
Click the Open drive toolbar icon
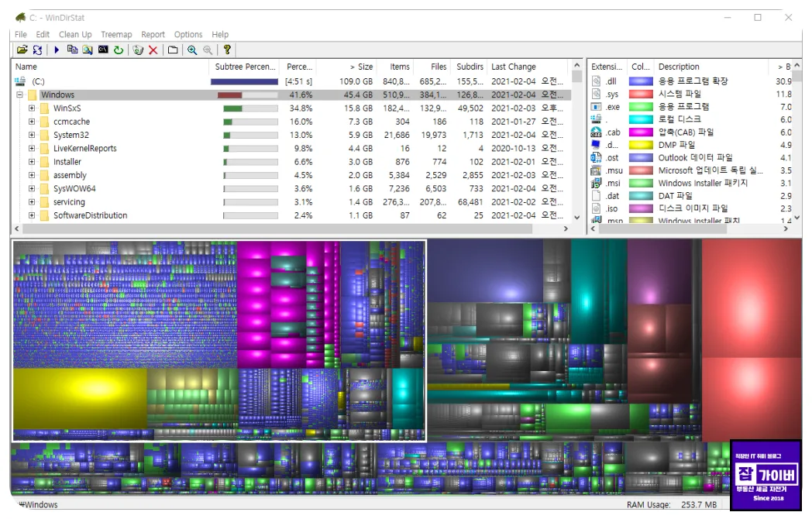22,50
